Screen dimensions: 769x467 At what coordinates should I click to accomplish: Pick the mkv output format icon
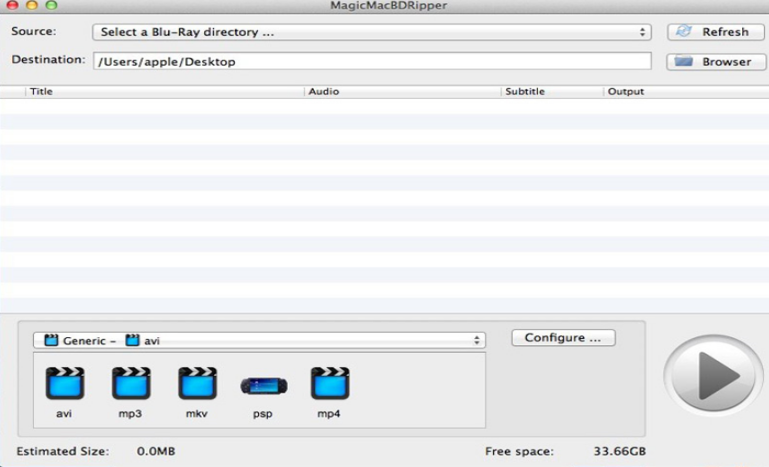click(197, 383)
